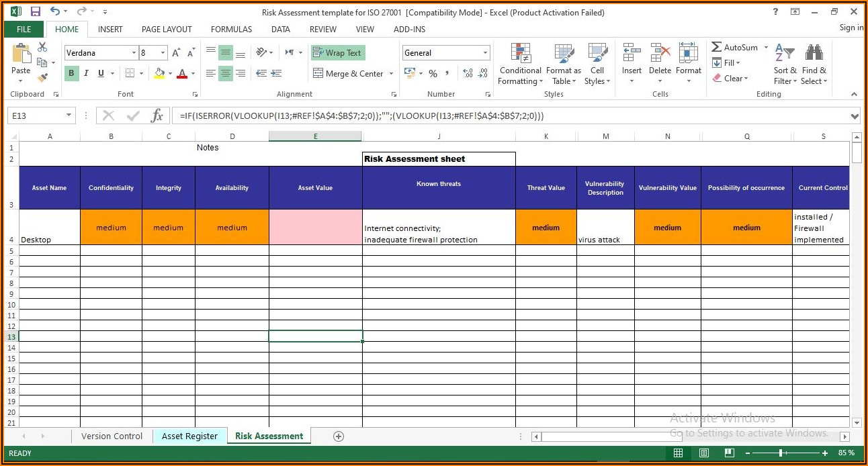Click the Save icon in title bar
Viewport: 868px width, 466px height.
35,12
